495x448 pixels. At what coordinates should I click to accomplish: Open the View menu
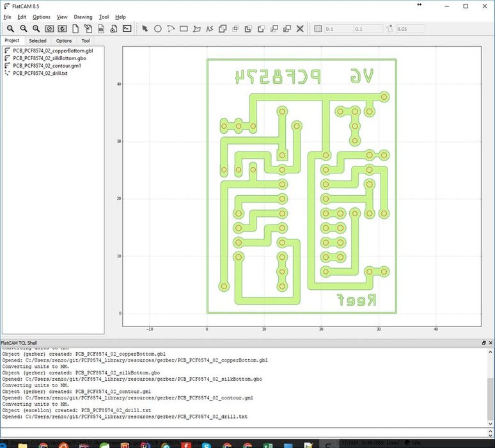point(62,17)
